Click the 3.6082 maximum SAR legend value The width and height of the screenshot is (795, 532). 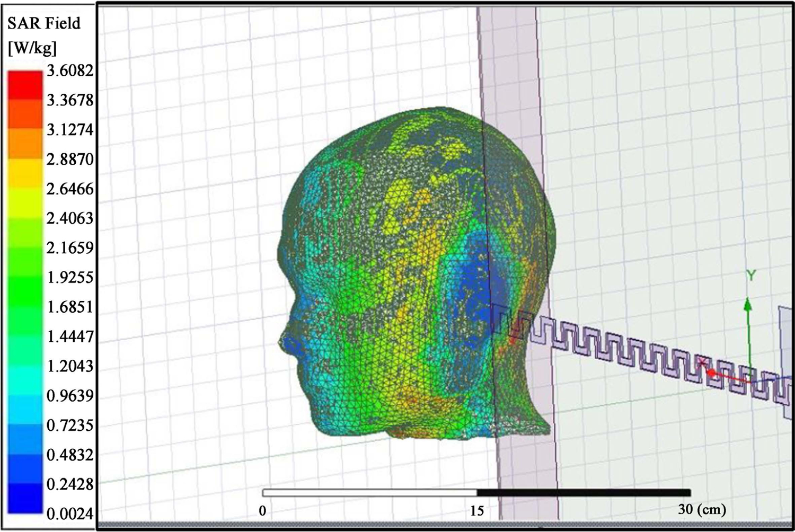70,70
